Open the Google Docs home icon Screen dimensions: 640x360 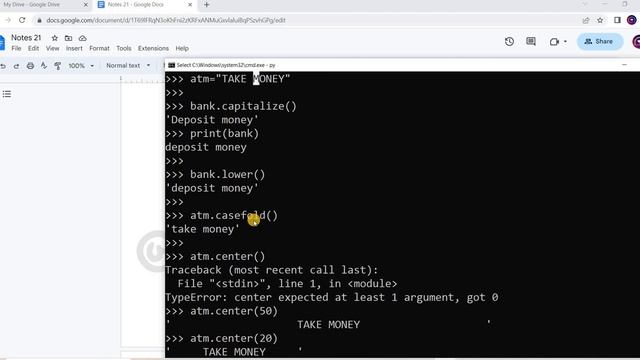tap(2, 42)
